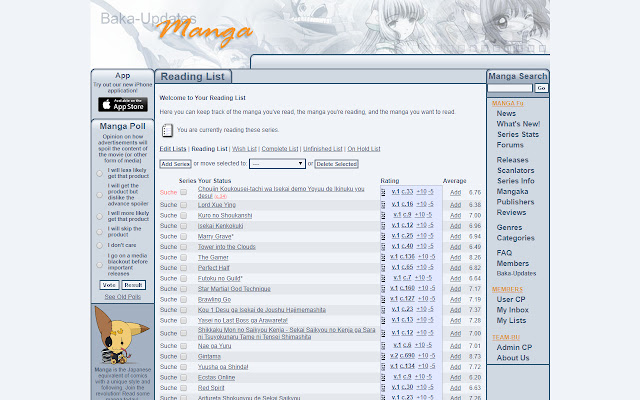
Task: Click the small list icon in Star Martial God Technique row
Action: [383, 289]
